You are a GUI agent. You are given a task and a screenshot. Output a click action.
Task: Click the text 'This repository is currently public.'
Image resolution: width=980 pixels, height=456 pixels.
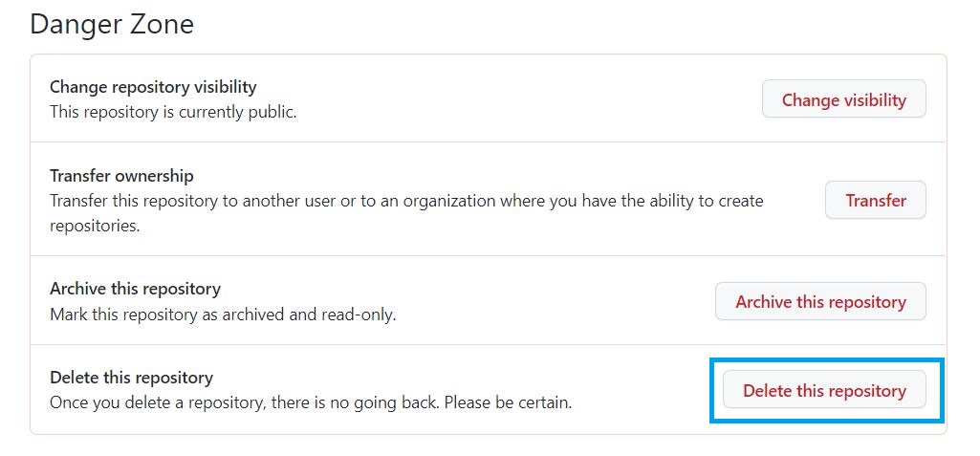pyautogui.click(x=173, y=113)
